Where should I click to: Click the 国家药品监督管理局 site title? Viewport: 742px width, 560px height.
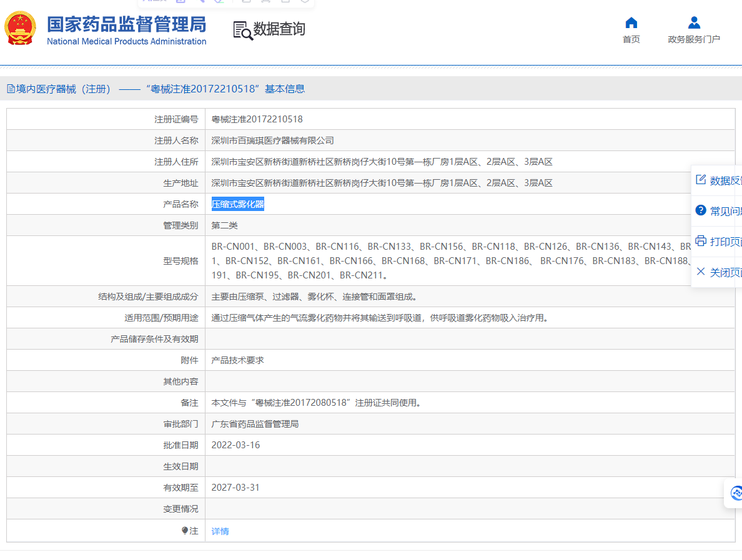(126, 25)
